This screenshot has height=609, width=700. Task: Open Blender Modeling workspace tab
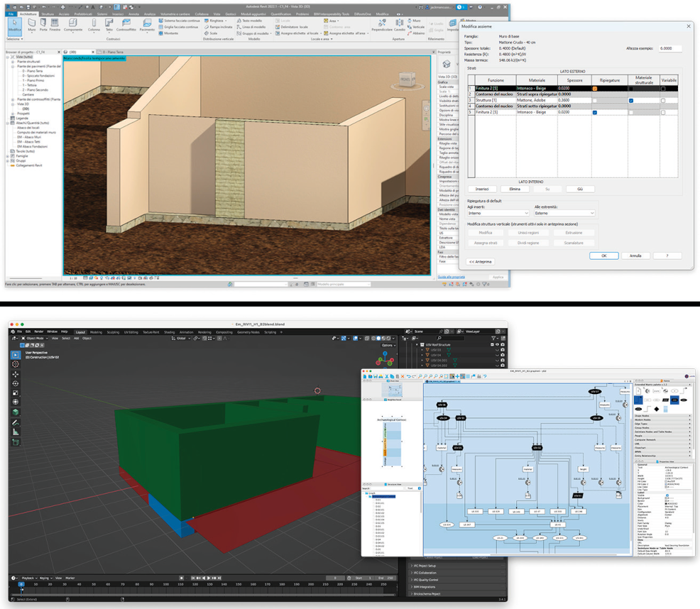pos(96,332)
